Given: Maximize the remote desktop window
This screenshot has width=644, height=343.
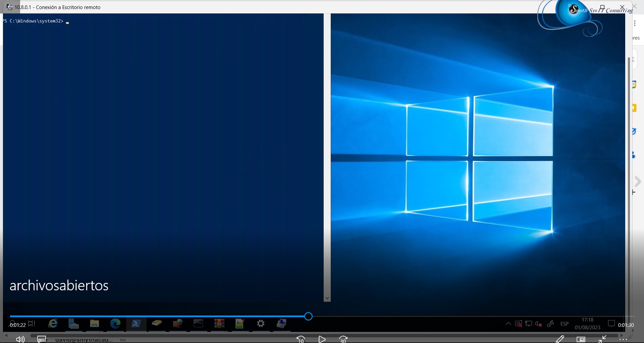Looking at the screenshot, I should click(602, 7).
